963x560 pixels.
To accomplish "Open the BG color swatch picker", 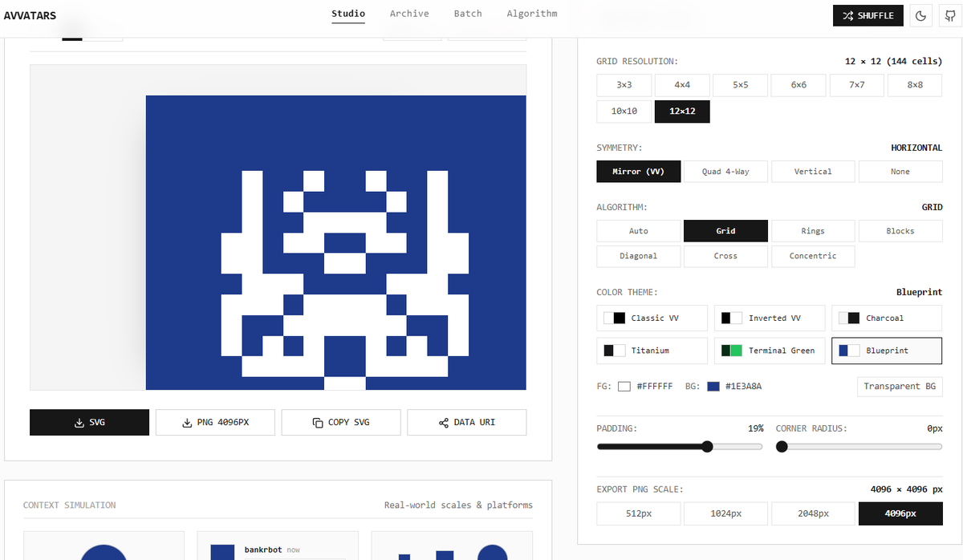I will tap(713, 387).
